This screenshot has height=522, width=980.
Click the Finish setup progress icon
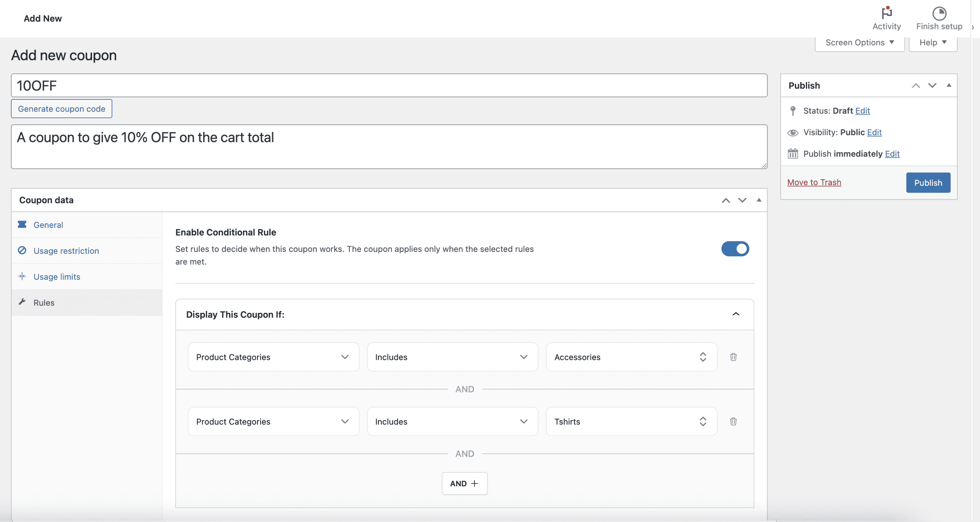939,13
